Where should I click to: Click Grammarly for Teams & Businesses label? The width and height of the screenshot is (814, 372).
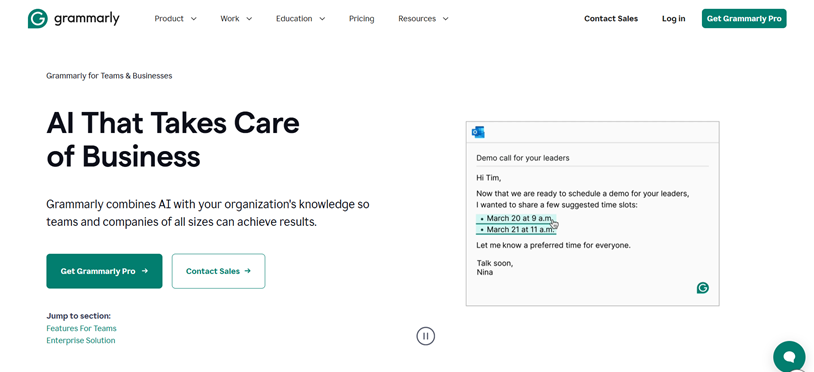109,76
